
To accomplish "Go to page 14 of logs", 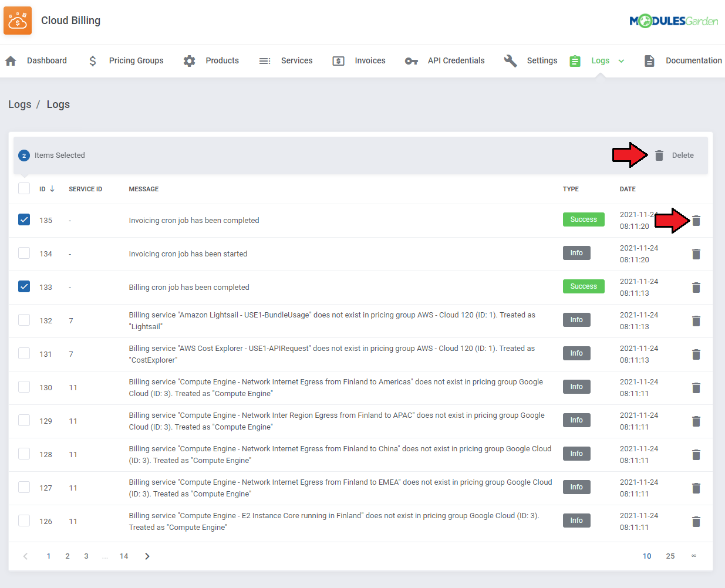I will [x=124, y=556].
